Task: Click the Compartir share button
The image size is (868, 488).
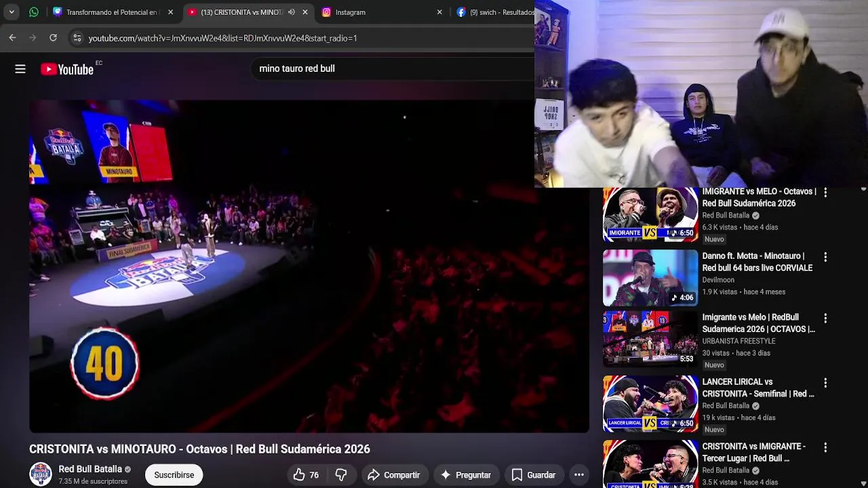Action: [394, 475]
